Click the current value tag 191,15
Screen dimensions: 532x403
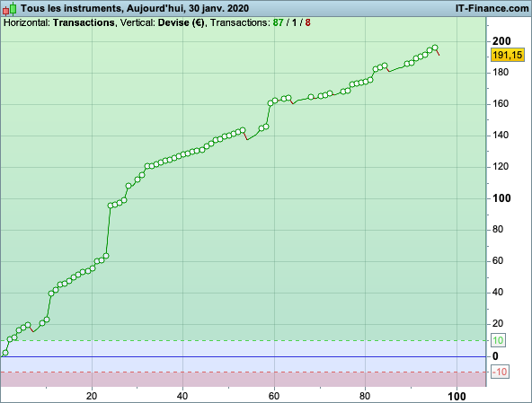[507, 55]
